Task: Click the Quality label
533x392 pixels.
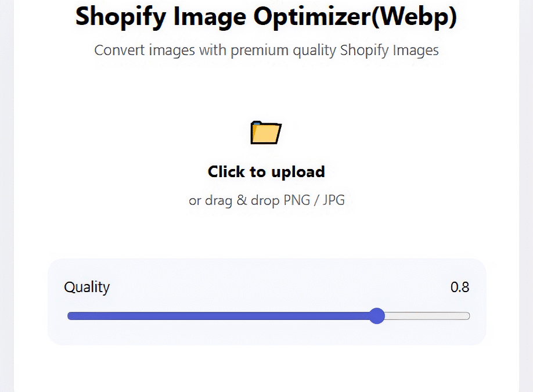Action: (x=86, y=287)
